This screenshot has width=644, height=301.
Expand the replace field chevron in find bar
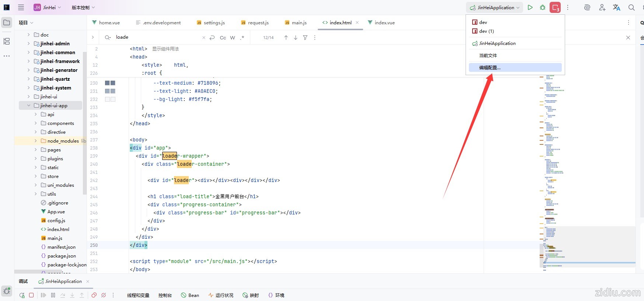coord(93,37)
